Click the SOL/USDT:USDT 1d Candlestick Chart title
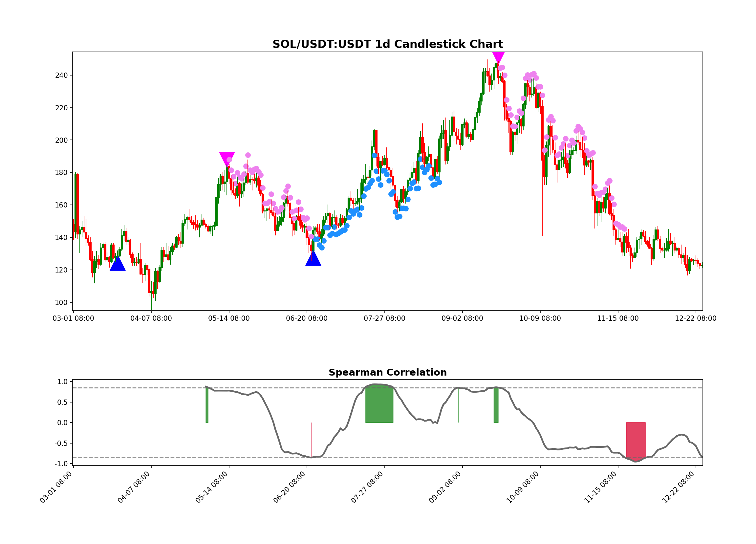 (x=388, y=43)
